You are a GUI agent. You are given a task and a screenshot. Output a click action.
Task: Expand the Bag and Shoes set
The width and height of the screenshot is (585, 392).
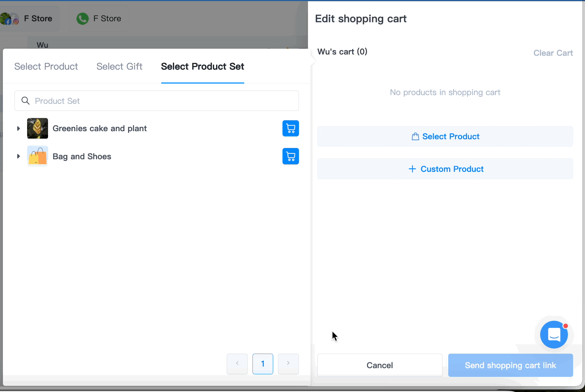18,156
